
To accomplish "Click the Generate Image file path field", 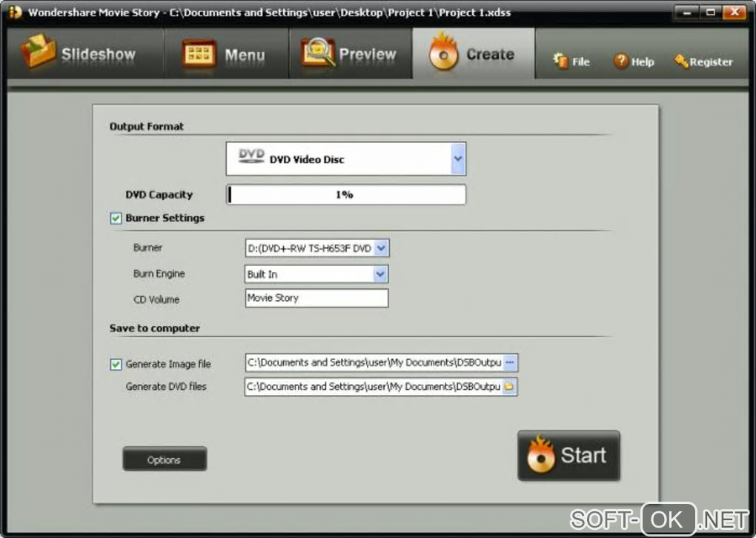I will click(374, 362).
